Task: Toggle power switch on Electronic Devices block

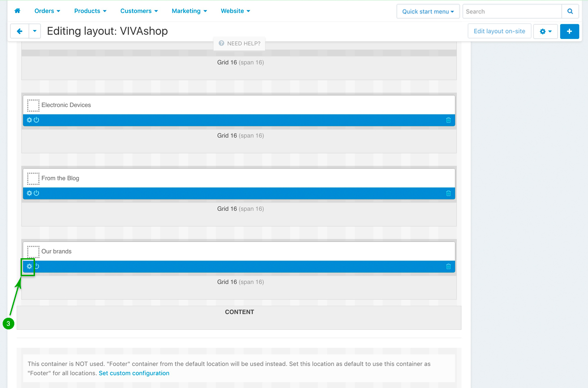Action: click(37, 120)
